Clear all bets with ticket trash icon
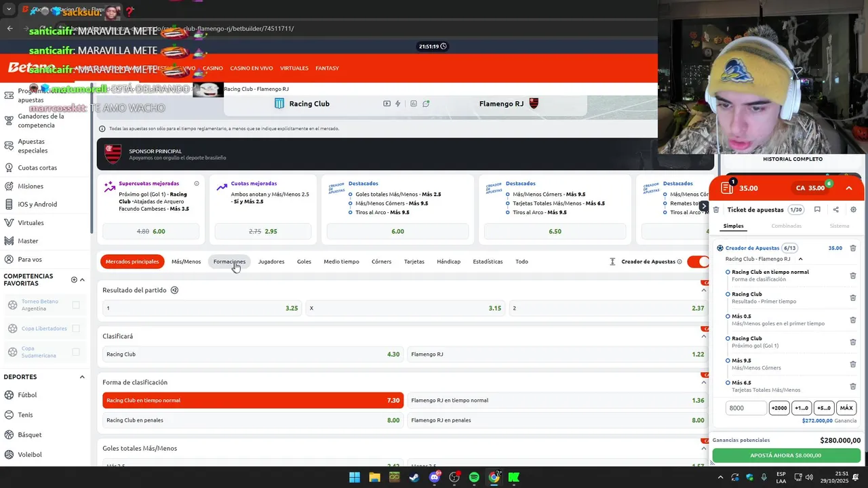This screenshot has height=488, width=868. pyautogui.click(x=716, y=210)
